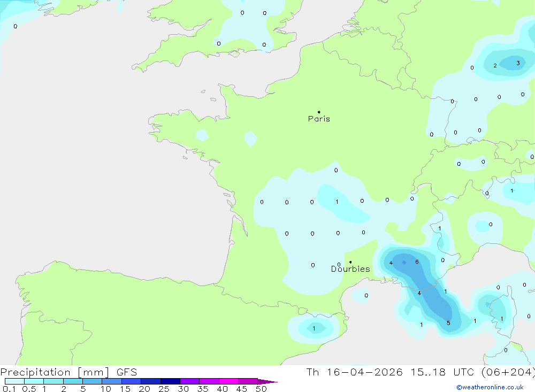
Task: Click the '25' legend scale label
Action: click(x=164, y=389)
